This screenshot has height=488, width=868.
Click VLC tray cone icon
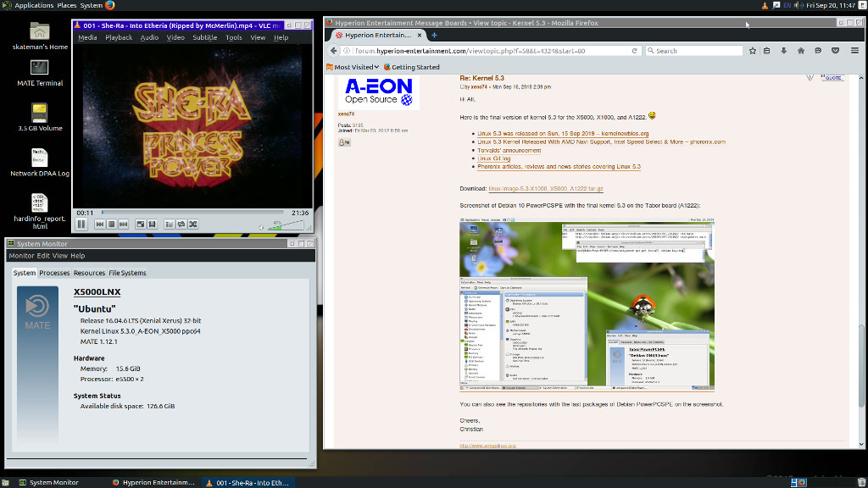tap(765, 5)
